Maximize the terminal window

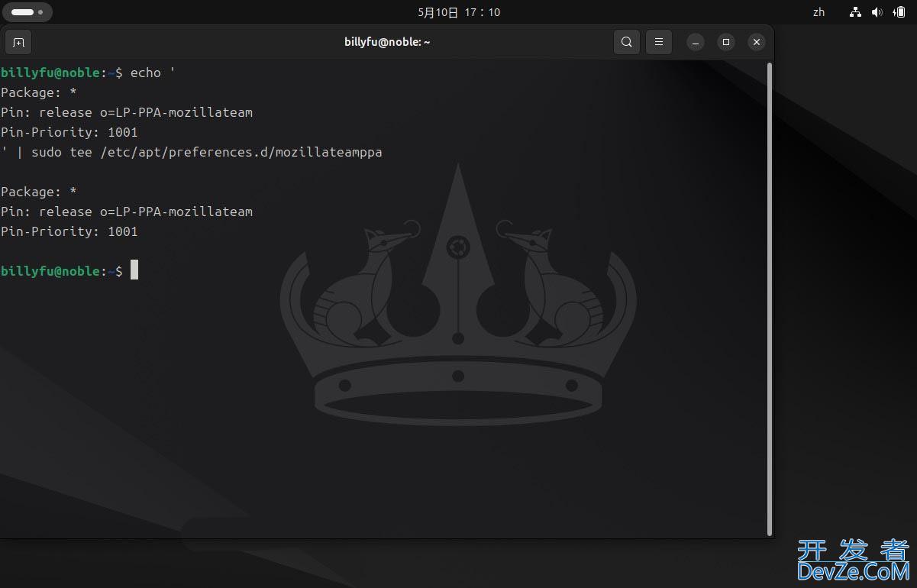coord(726,42)
